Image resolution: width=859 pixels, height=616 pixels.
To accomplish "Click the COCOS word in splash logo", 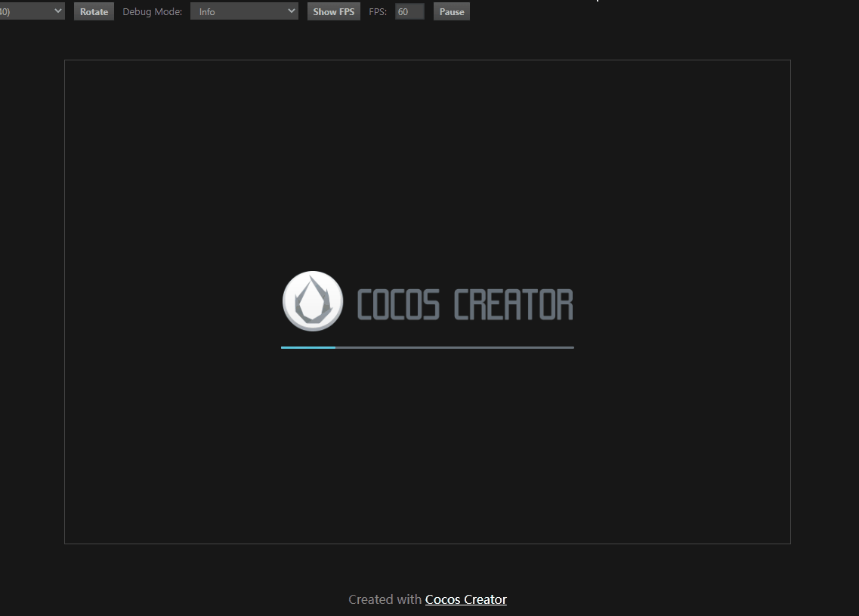I will [x=397, y=305].
